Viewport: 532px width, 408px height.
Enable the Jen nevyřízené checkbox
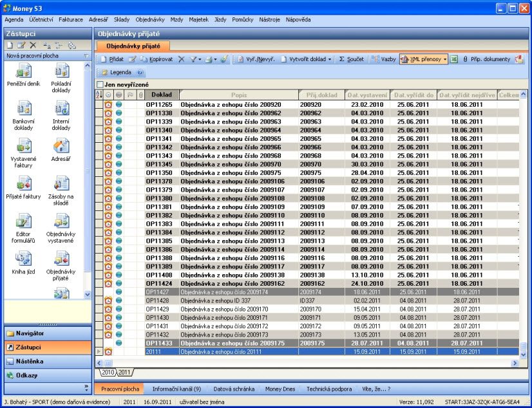[x=100, y=84]
